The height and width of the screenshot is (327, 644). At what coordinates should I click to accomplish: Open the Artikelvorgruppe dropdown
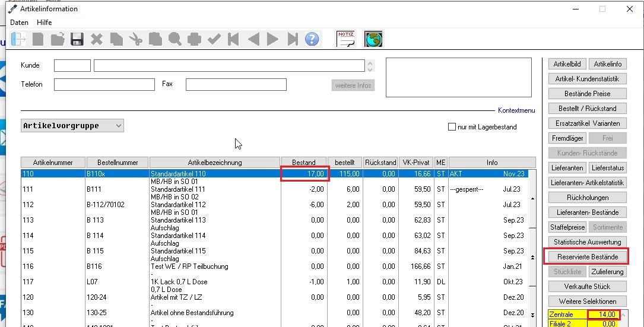pos(72,126)
